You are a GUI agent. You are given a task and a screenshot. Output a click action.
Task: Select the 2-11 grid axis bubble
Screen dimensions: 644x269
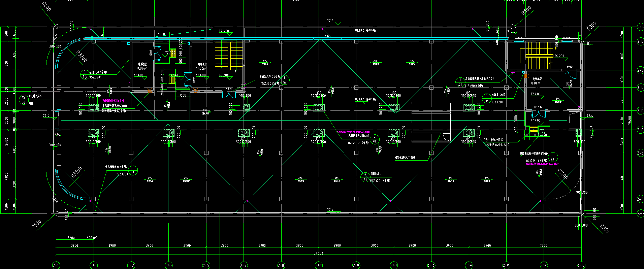[506, 265]
